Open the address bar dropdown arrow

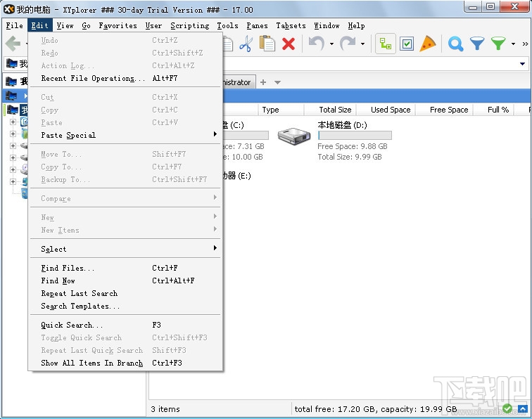522,64
